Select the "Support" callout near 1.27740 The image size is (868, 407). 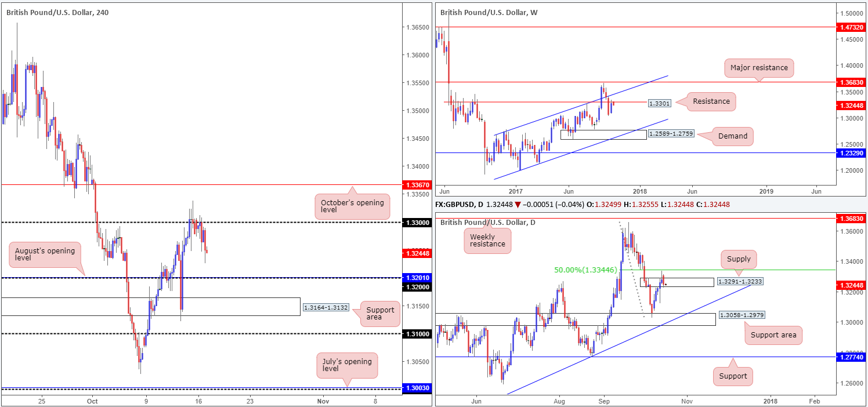tap(733, 376)
